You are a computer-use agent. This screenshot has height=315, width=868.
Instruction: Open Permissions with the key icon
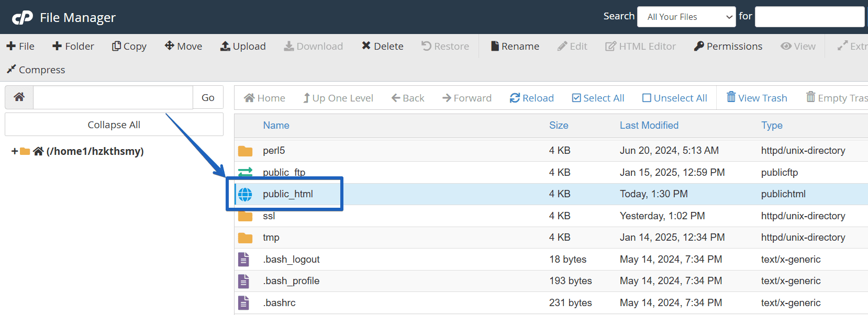pyautogui.click(x=698, y=46)
